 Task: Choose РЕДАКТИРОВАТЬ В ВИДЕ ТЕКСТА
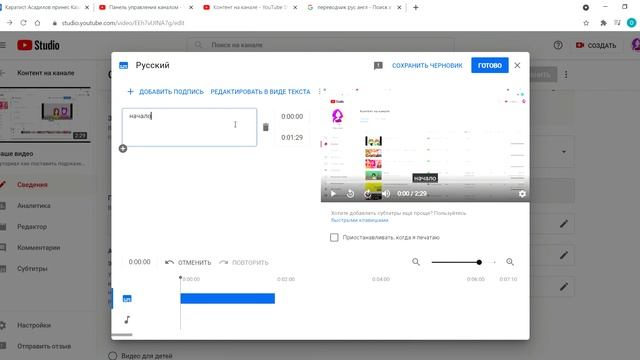(x=260, y=92)
